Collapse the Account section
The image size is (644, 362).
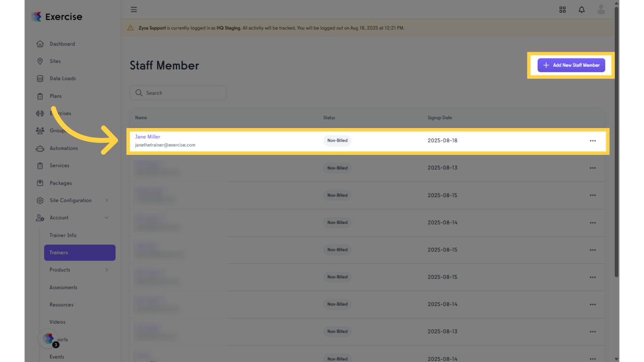coord(107,218)
